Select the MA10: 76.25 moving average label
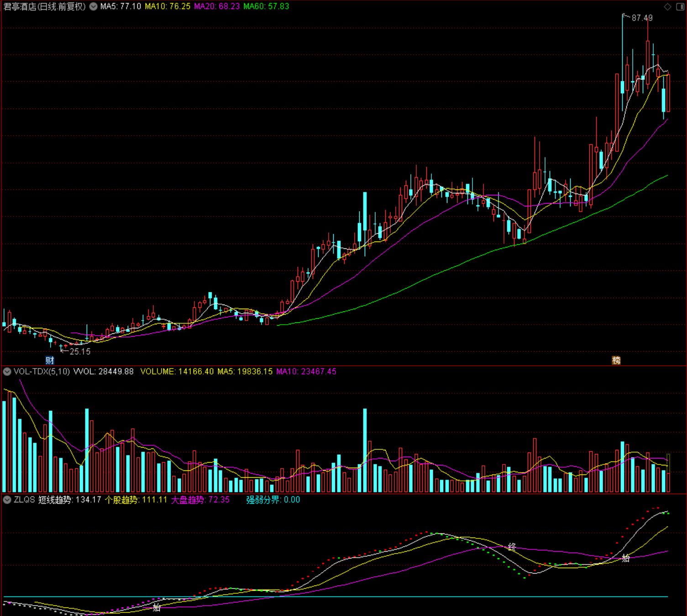687x616 pixels. 168,6
